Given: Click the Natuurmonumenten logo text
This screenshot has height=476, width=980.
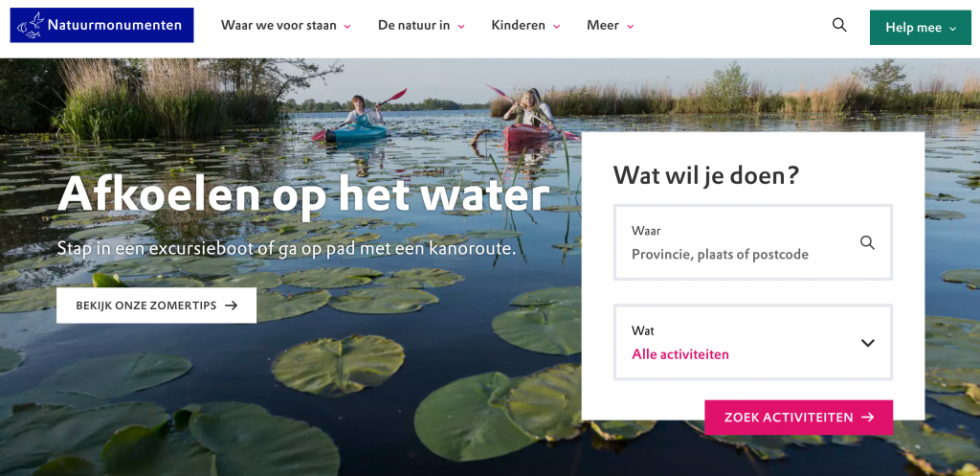Looking at the screenshot, I should tap(115, 25).
